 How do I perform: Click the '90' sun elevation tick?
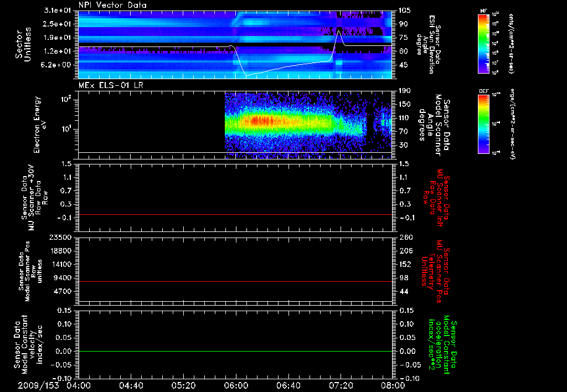403,24
